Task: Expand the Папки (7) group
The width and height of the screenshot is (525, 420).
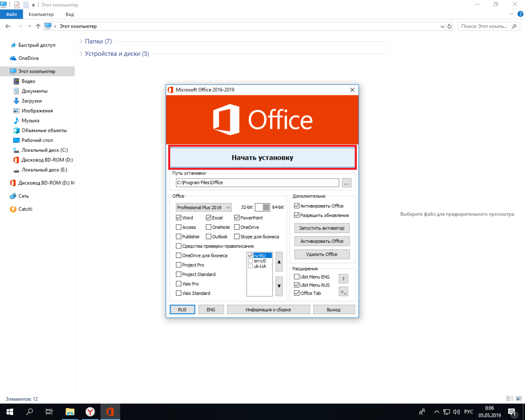Action: [81, 42]
